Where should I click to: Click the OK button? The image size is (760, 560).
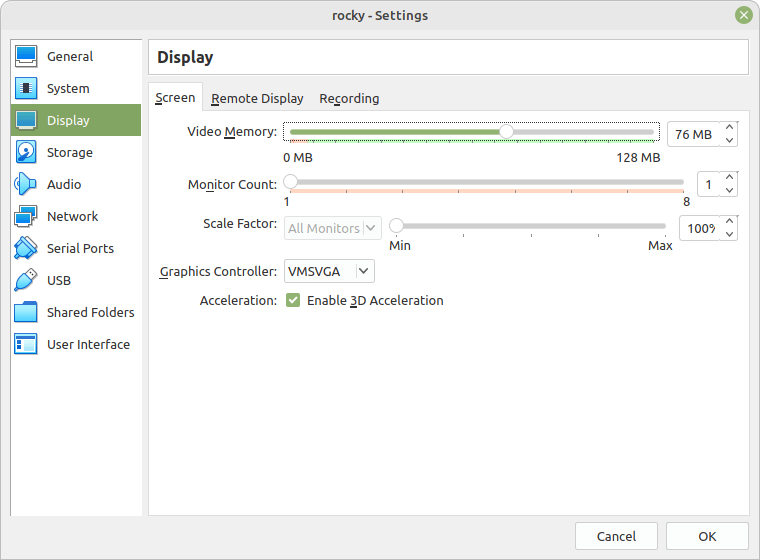pyautogui.click(x=707, y=536)
